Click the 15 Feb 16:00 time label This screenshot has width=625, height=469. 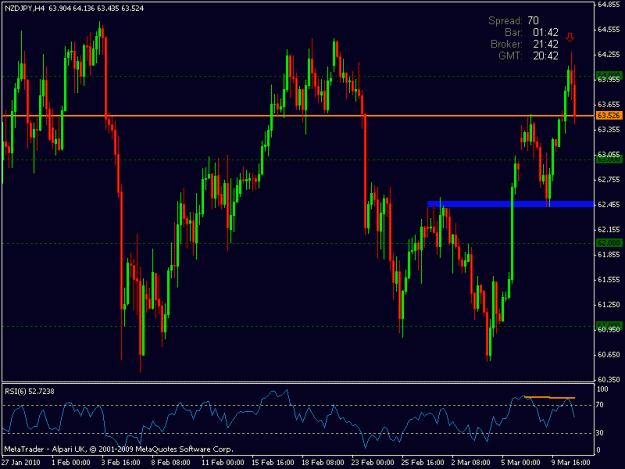[x=273, y=462]
